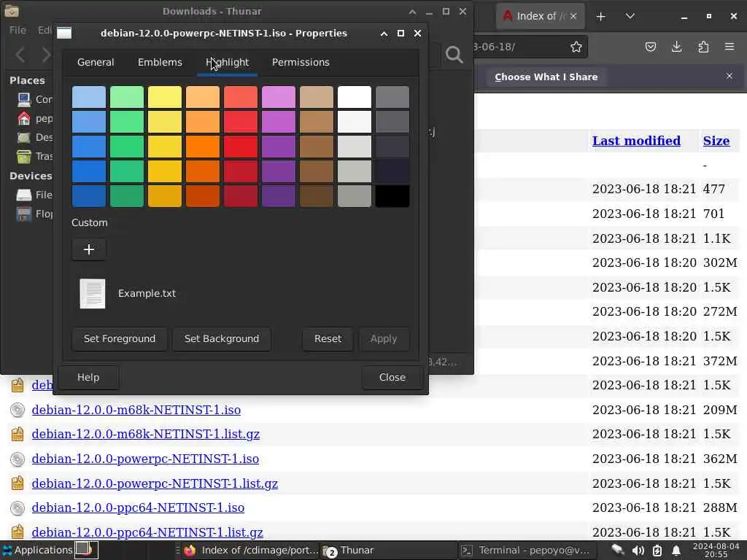Click the disc icon beside ppc64 iso
Screen dimensions: 747x560
tap(18, 508)
